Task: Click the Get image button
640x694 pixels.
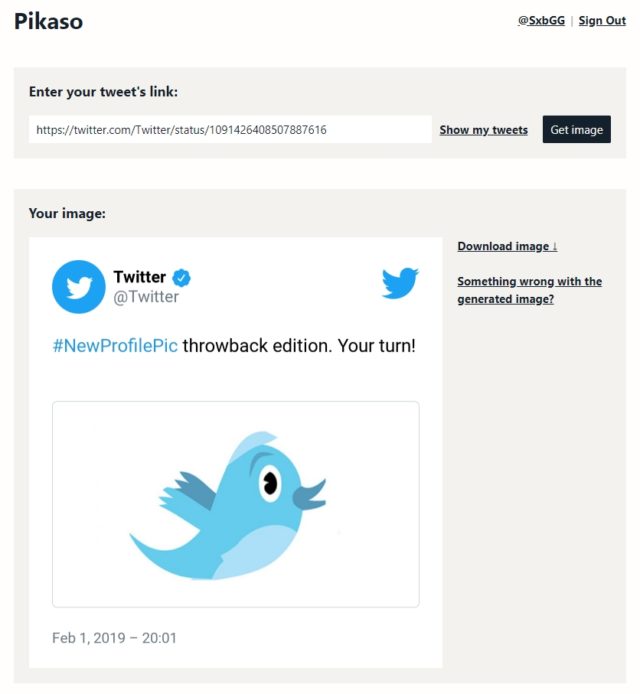Action: click(576, 129)
